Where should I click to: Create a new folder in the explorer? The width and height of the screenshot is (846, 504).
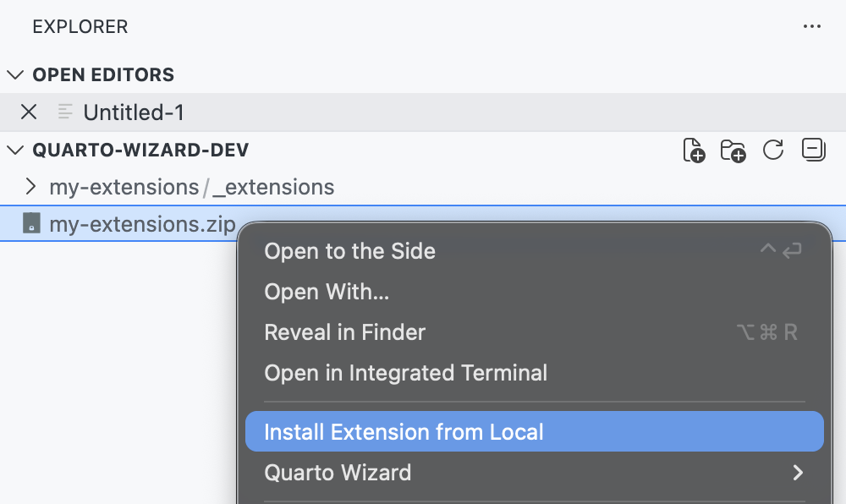click(733, 150)
